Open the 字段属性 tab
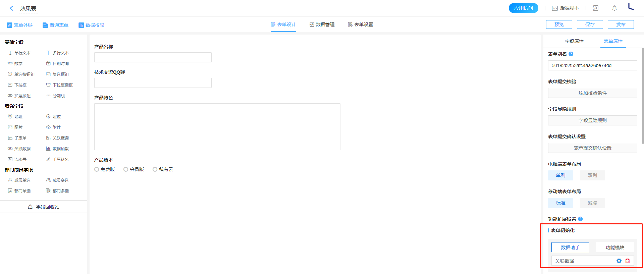This screenshot has width=644, height=274. pos(574,41)
